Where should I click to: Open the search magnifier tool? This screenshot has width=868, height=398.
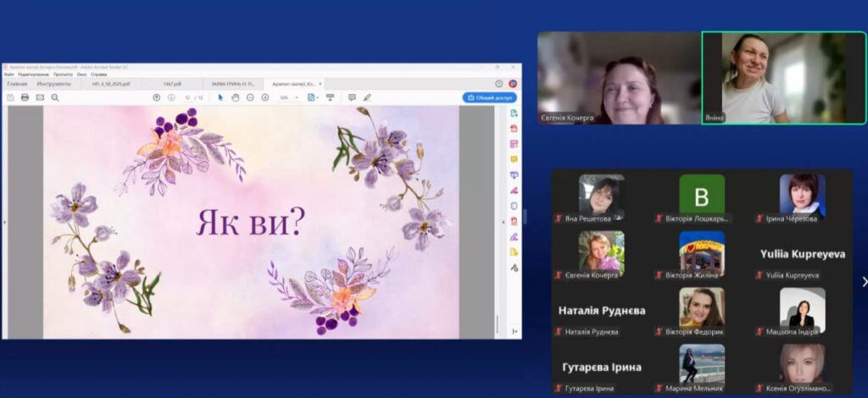[x=55, y=97]
